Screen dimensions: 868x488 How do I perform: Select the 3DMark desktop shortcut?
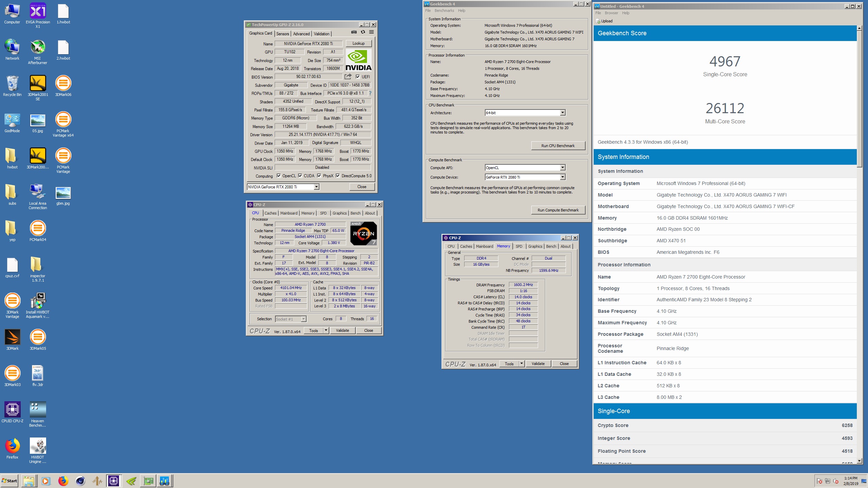(12, 340)
